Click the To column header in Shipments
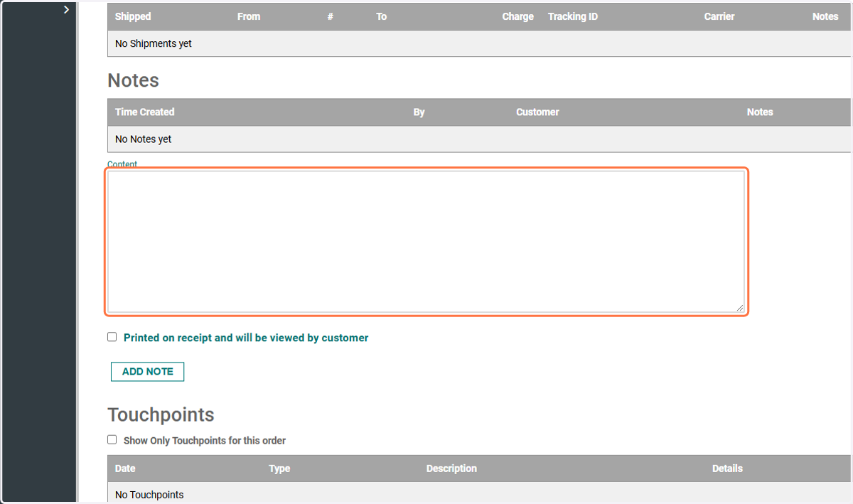Screen dimensions: 853x504 382,16
